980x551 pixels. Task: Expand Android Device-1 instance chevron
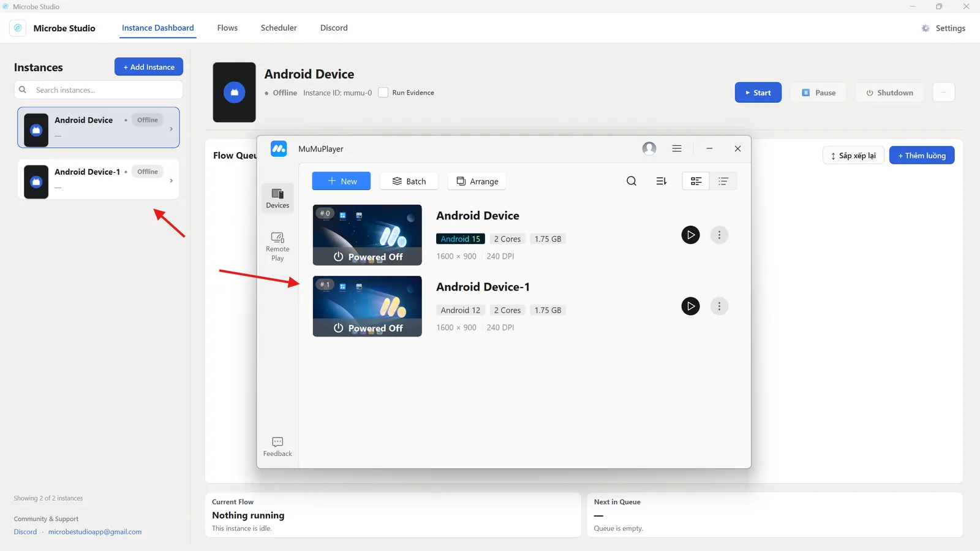[171, 180]
